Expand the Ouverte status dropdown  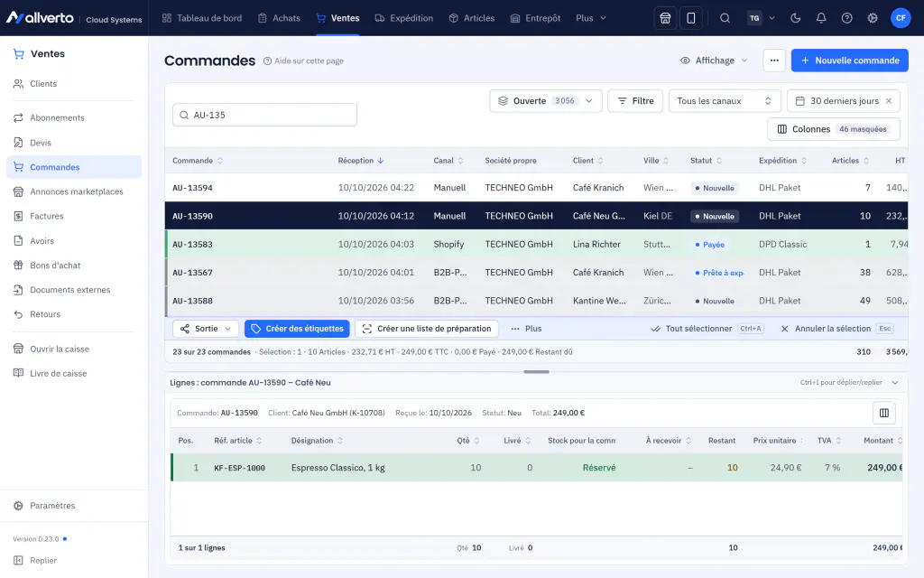[x=546, y=101]
